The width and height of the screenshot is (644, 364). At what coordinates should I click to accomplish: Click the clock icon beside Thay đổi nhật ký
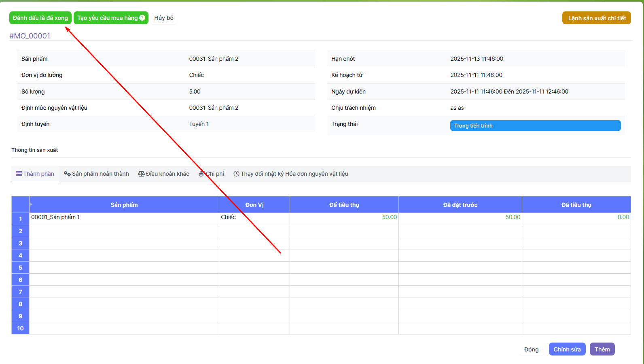coord(237,174)
